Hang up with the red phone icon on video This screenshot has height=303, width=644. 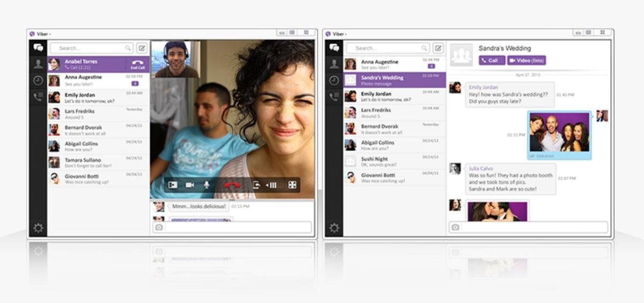pyautogui.click(x=232, y=185)
